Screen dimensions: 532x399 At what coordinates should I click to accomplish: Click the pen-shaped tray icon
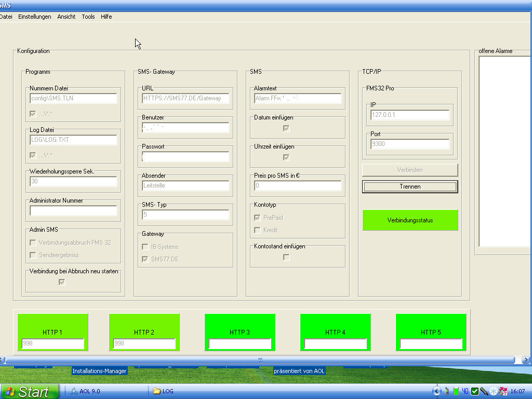coord(484,391)
